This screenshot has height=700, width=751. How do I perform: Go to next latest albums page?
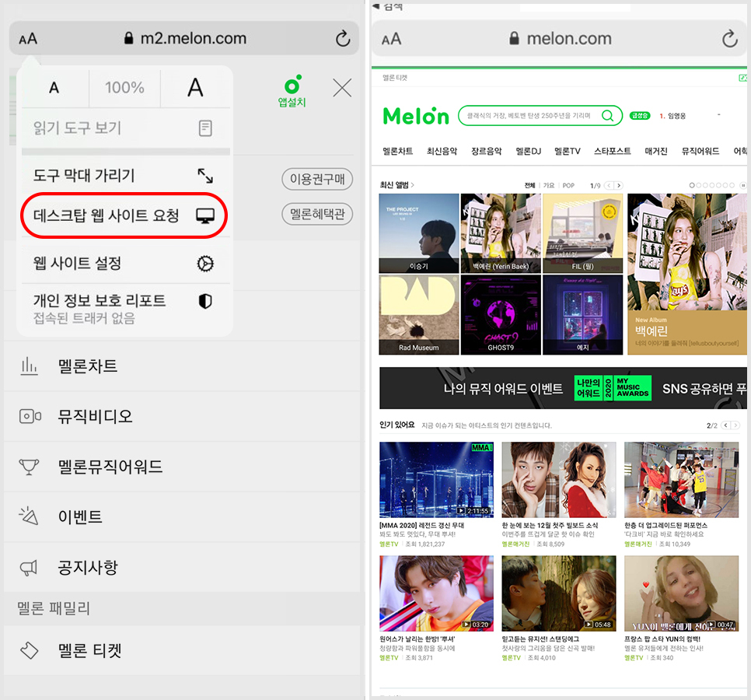click(x=619, y=185)
